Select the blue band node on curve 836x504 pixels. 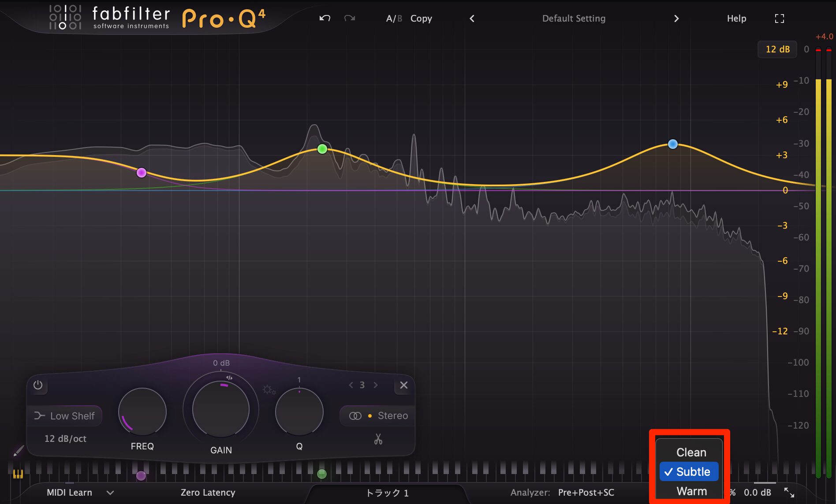pyautogui.click(x=672, y=144)
